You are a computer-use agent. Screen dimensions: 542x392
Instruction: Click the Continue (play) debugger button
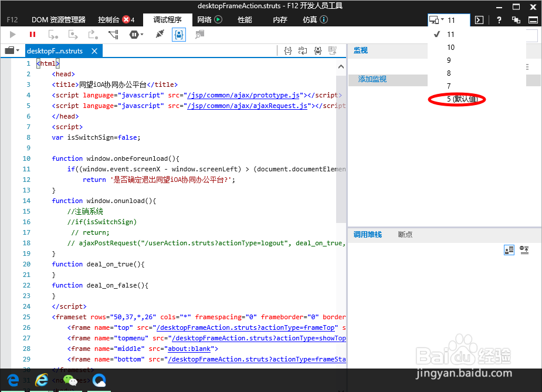click(13, 34)
